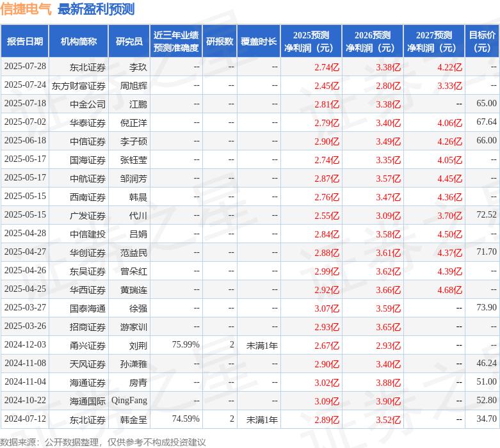Click researcher name 黄瑞连
This screenshot has width=500, height=448.
(134, 290)
